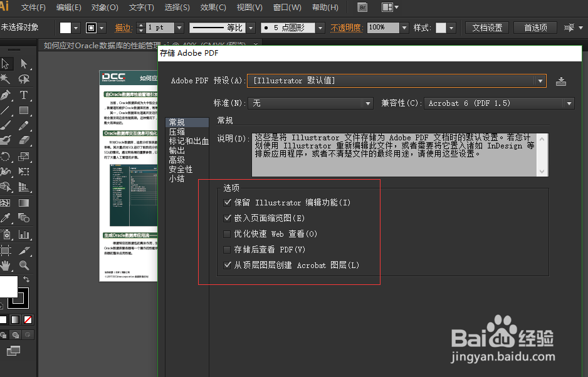Click 文档设置 button
Image resolution: width=588 pixels, height=377 pixels.
[x=487, y=28]
